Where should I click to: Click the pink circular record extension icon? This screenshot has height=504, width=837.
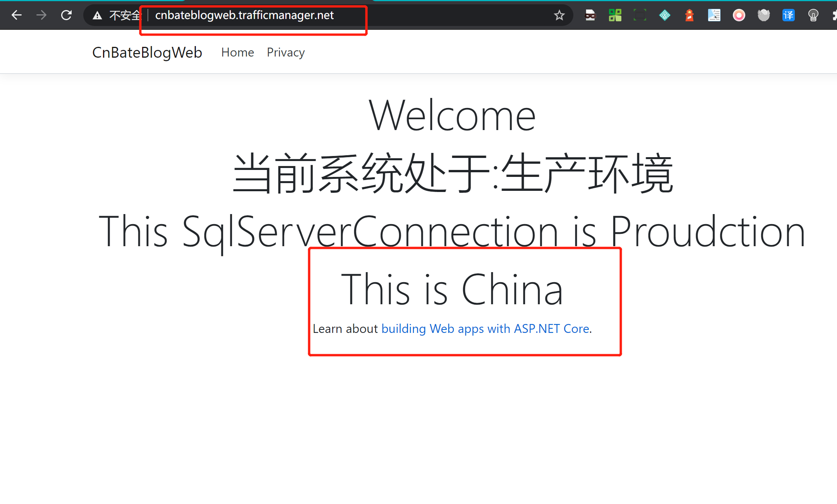tap(739, 15)
